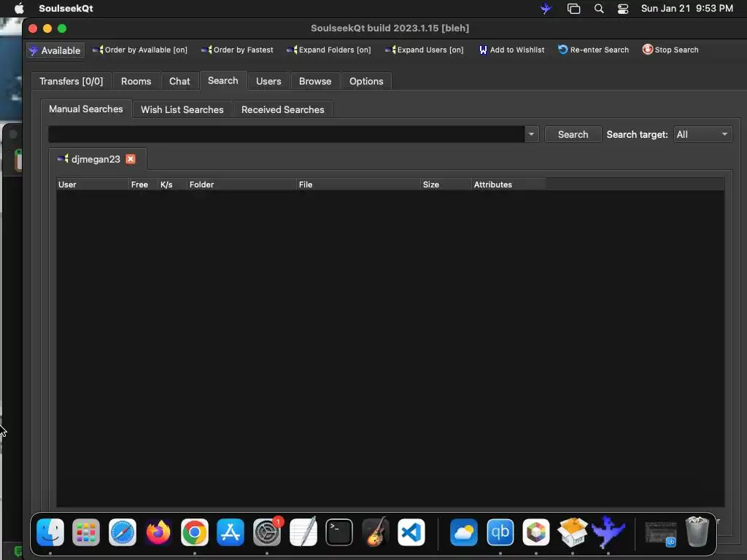Screen dimensions: 747x560
Task: Click the screen mirroring menu bar icon
Action: (x=573, y=9)
